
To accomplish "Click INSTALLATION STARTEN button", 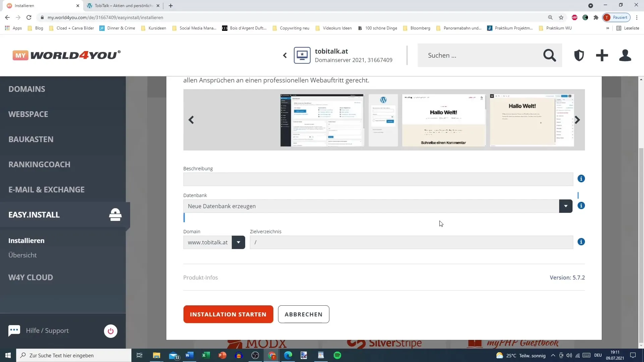I will click(228, 314).
